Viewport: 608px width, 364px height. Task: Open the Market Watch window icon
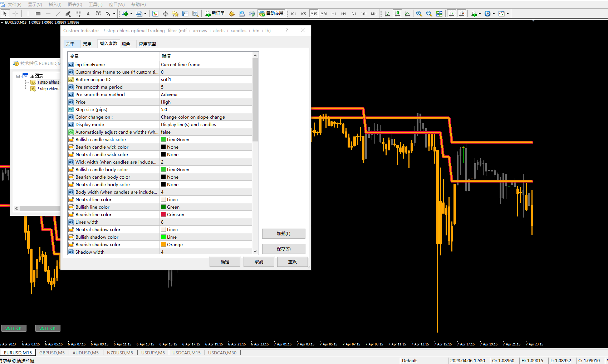155,14
